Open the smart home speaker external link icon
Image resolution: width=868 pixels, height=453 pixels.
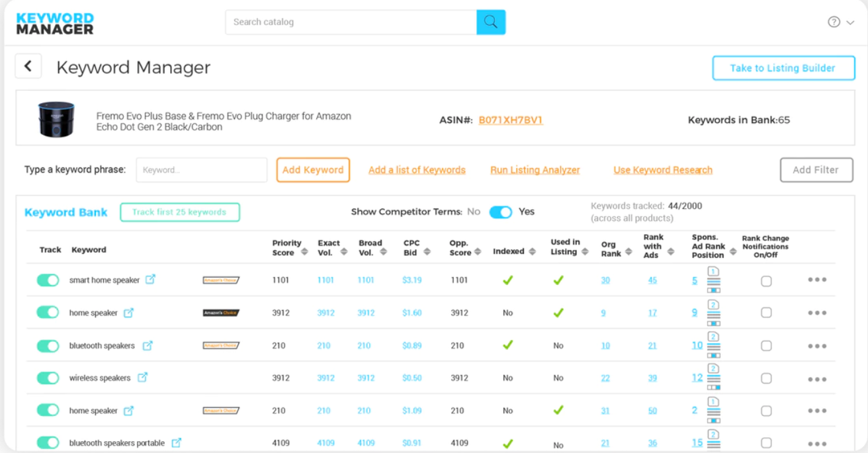[x=149, y=280]
